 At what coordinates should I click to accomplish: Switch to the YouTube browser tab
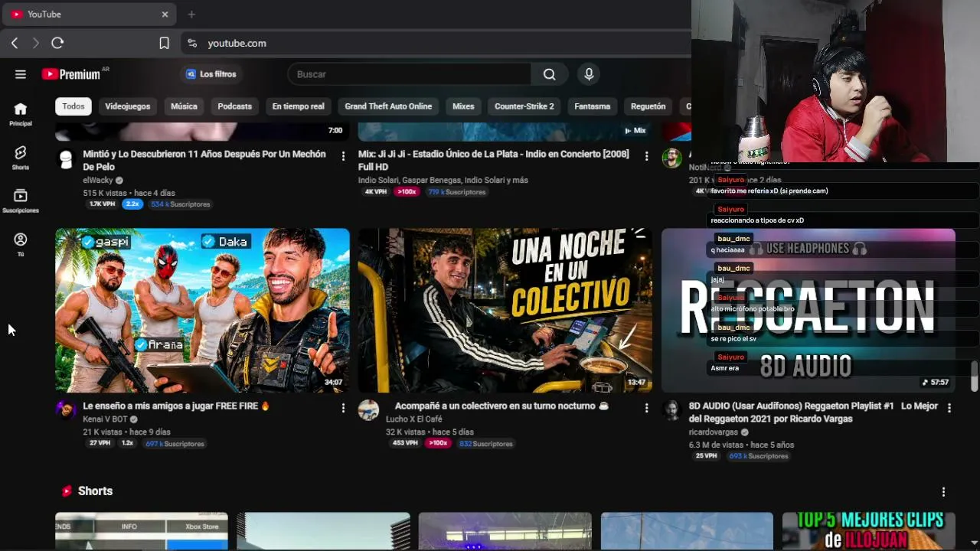[89, 15]
